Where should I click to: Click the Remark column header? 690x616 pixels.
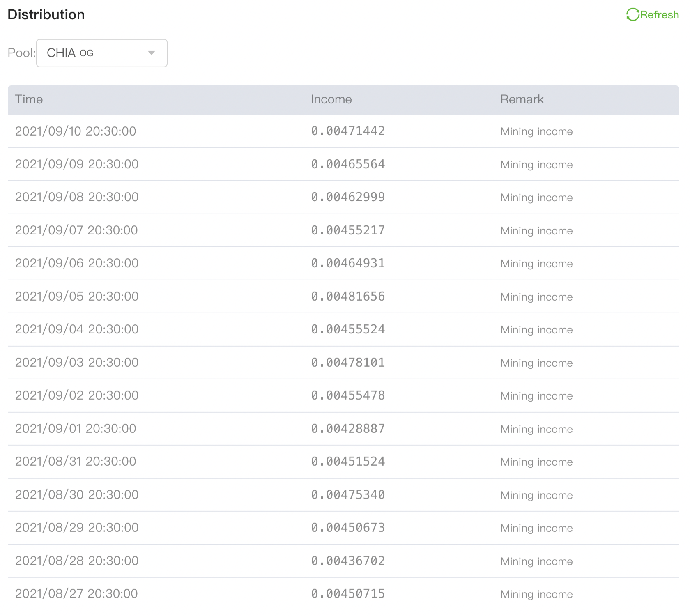click(522, 99)
